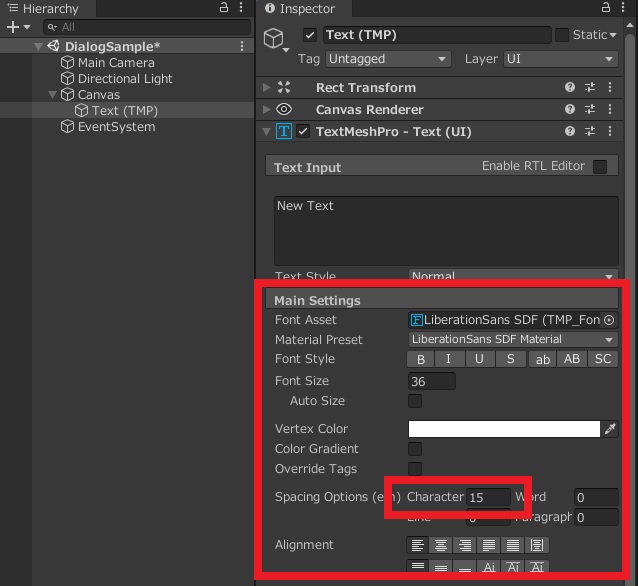This screenshot has width=638, height=586.
Task: Select Canvas object in Hierarchy
Action: point(98,95)
